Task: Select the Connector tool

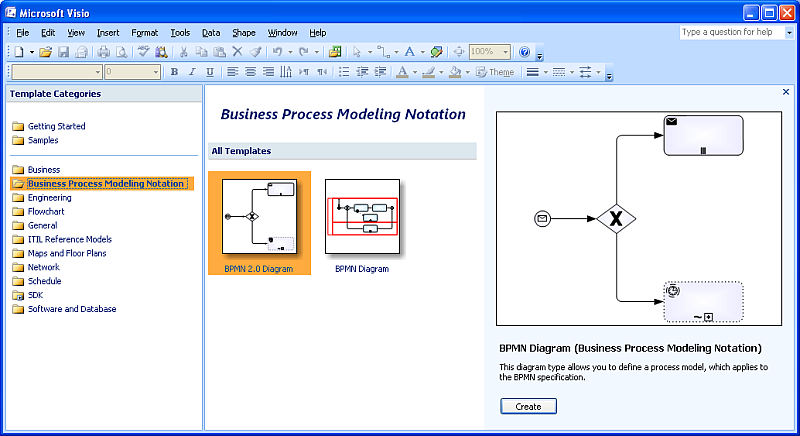Action: click(383, 52)
